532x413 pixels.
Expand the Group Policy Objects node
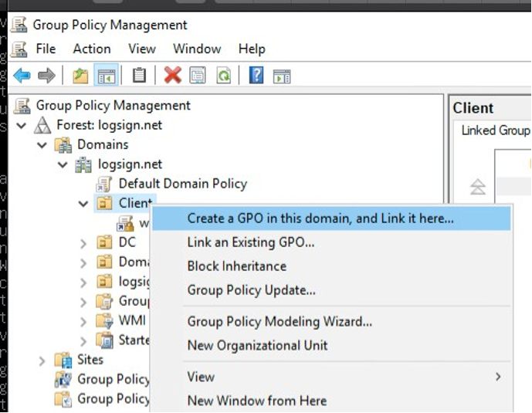point(83,302)
